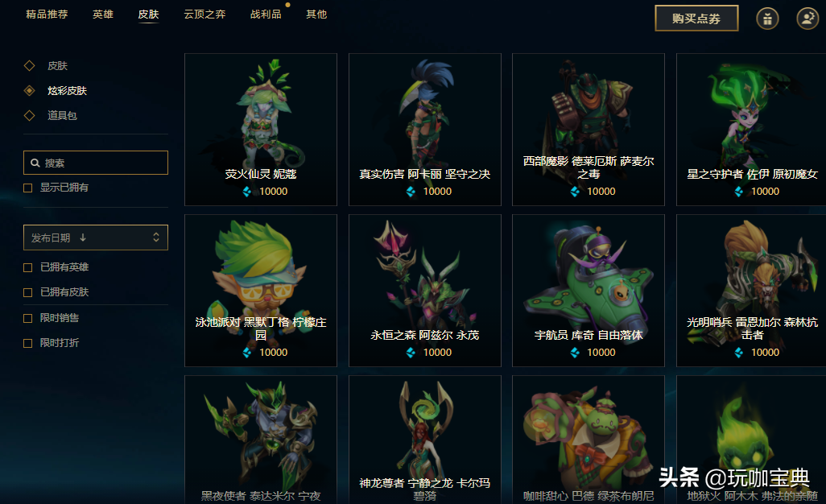Open the 发布日期 sort dropdown
Viewport: 826px width, 504px height.
(96, 238)
